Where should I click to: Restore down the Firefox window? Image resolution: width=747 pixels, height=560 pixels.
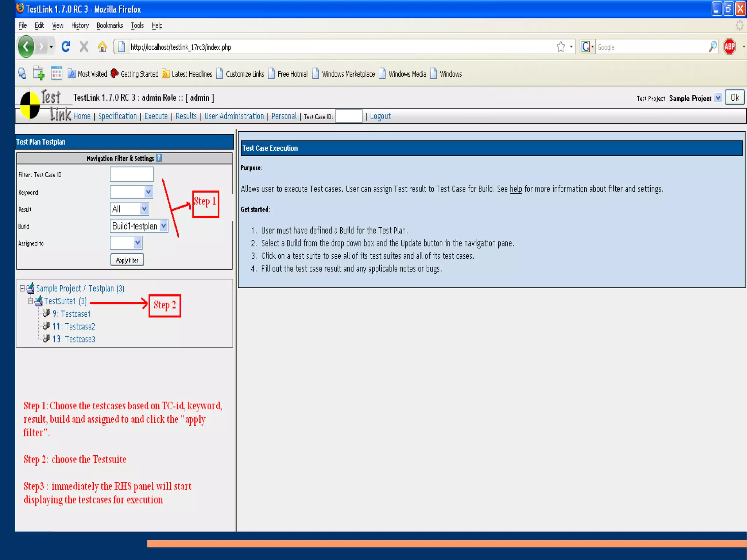pyautogui.click(x=728, y=9)
